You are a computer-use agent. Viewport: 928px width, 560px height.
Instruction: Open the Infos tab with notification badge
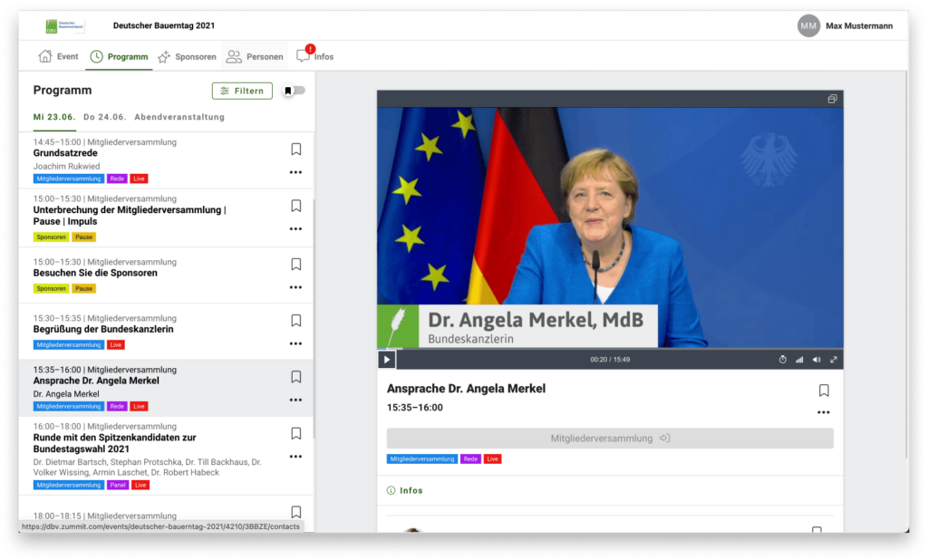[314, 55]
